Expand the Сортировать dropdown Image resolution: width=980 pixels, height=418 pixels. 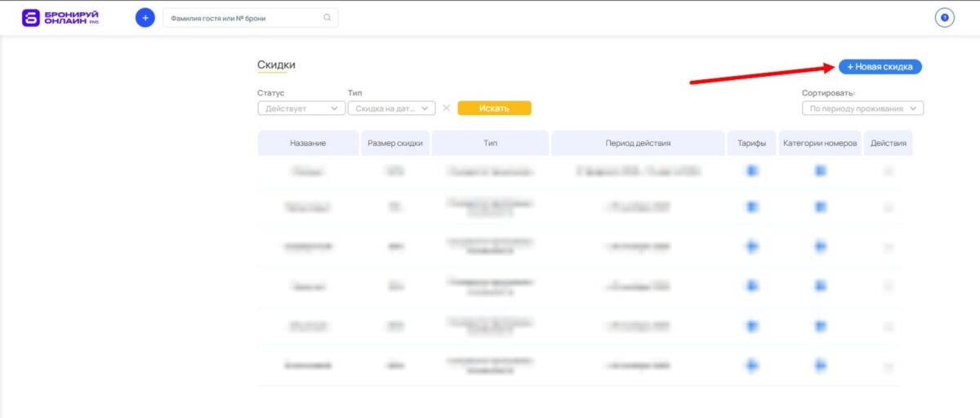[862, 109]
